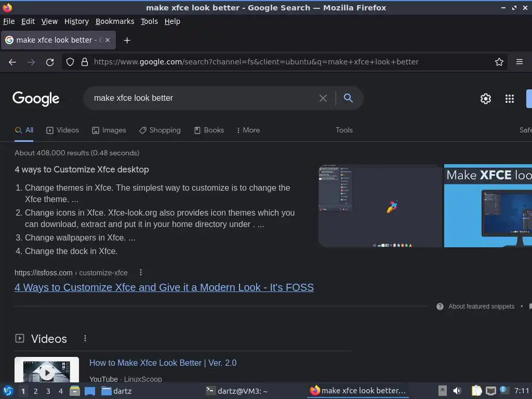This screenshot has height=399, width=532.
Task: Open a new tab with plus button
Action: pyautogui.click(x=127, y=41)
